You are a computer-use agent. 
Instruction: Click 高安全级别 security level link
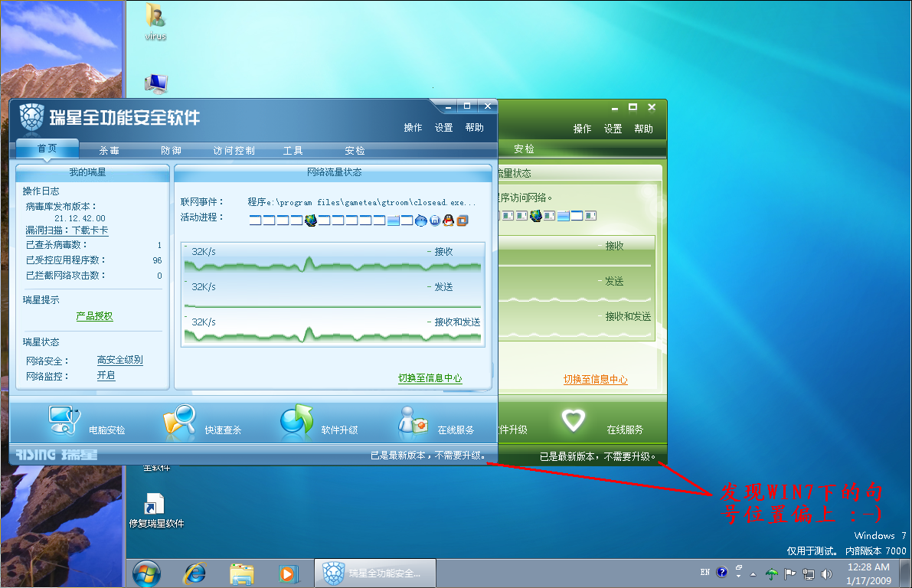click(x=119, y=360)
